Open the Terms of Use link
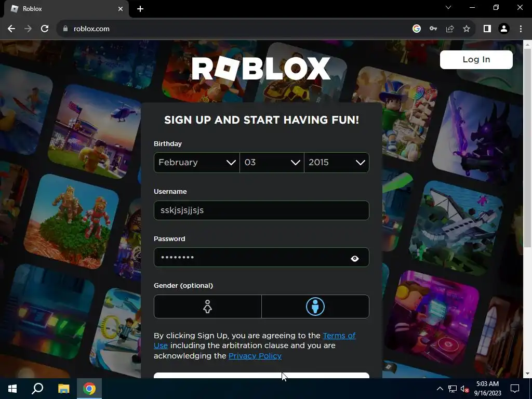Image resolution: width=532 pixels, height=399 pixels. pyautogui.click(x=339, y=336)
